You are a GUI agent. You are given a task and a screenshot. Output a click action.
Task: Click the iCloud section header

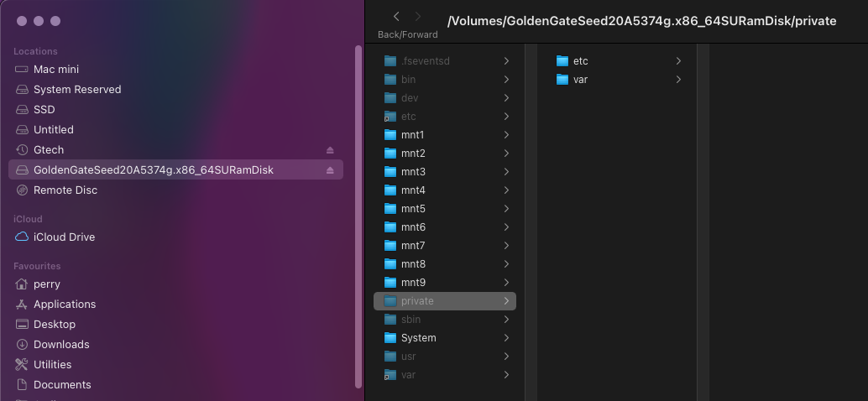pyautogui.click(x=28, y=219)
